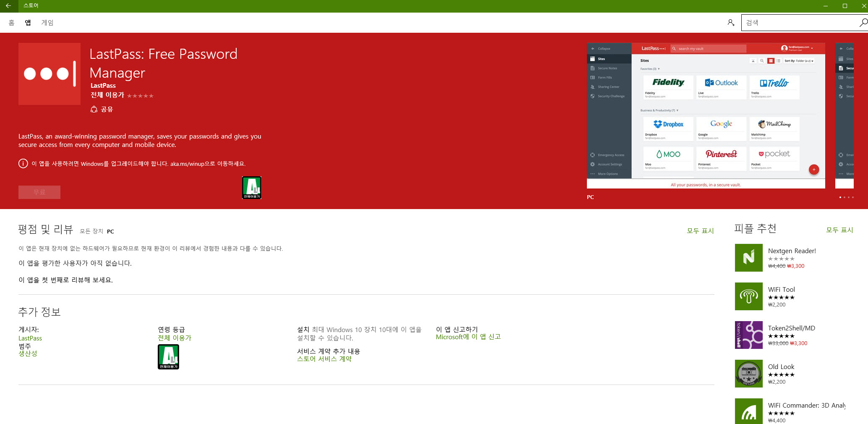The width and height of the screenshot is (868, 424).
Task: Click the first screenshot pagination dot
Action: click(x=840, y=197)
